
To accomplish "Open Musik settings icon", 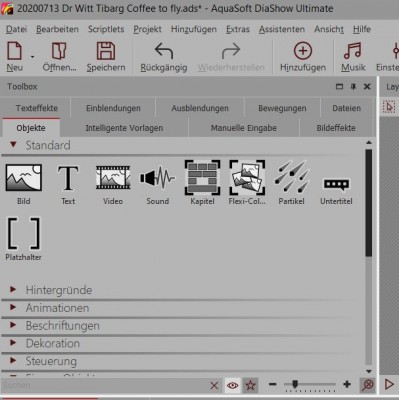I will point(353,51).
